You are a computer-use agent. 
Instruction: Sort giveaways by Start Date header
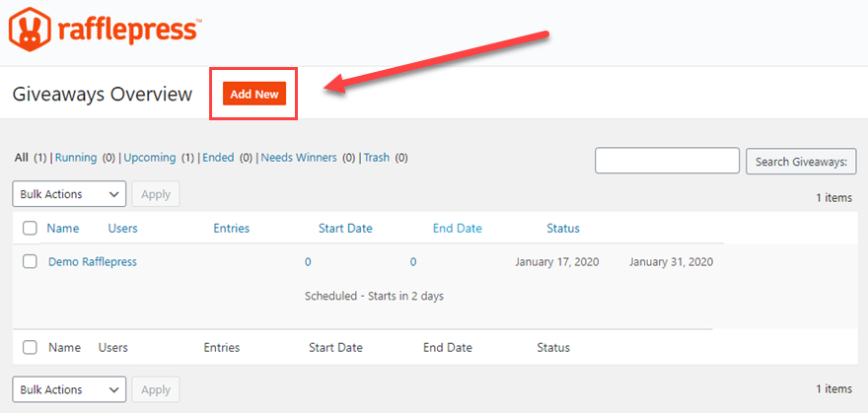(345, 229)
